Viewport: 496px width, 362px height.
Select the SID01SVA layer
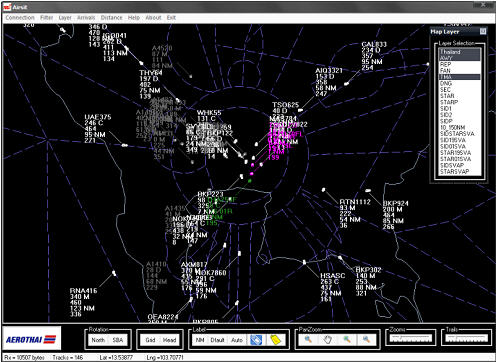pyautogui.click(x=460, y=146)
